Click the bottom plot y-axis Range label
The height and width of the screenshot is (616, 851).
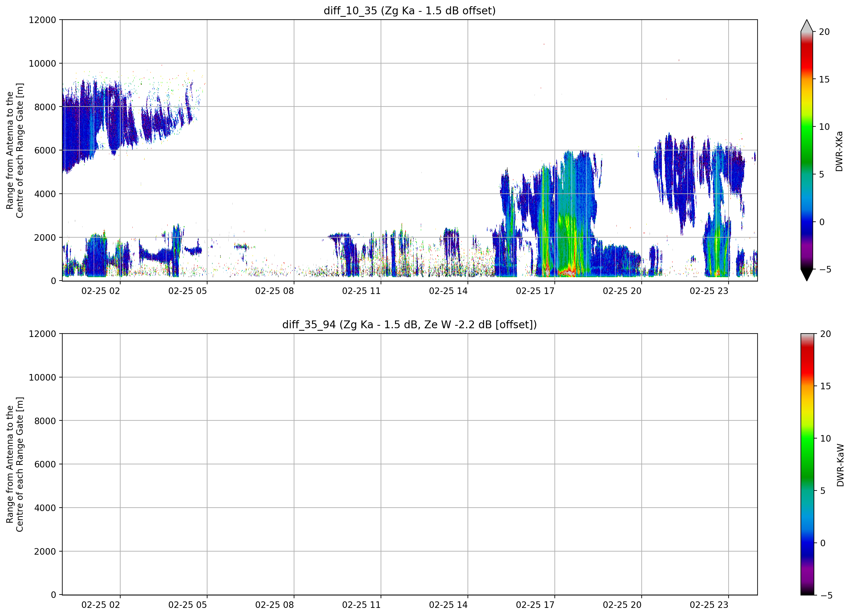pyautogui.click(x=15, y=464)
